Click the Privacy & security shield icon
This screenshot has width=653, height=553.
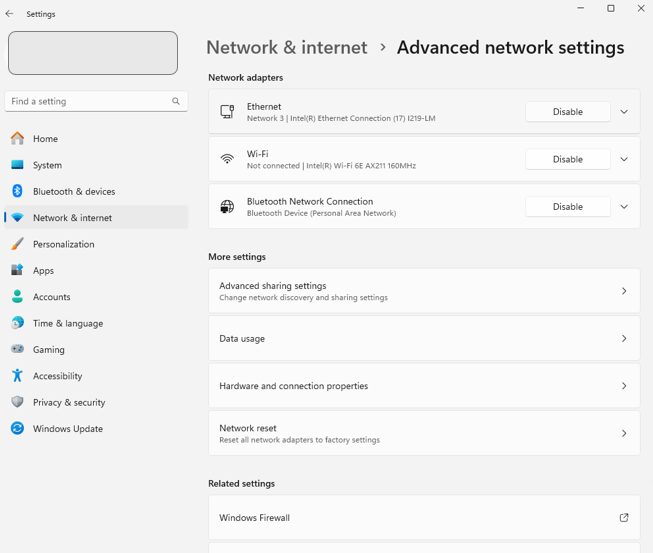coord(17,402)
